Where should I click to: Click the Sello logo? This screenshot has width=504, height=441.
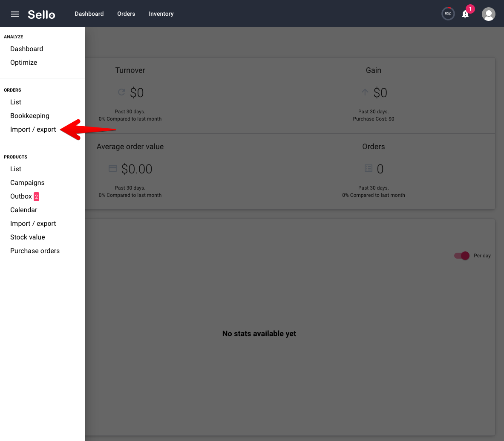pyautogui.click(x=41, y=14)
